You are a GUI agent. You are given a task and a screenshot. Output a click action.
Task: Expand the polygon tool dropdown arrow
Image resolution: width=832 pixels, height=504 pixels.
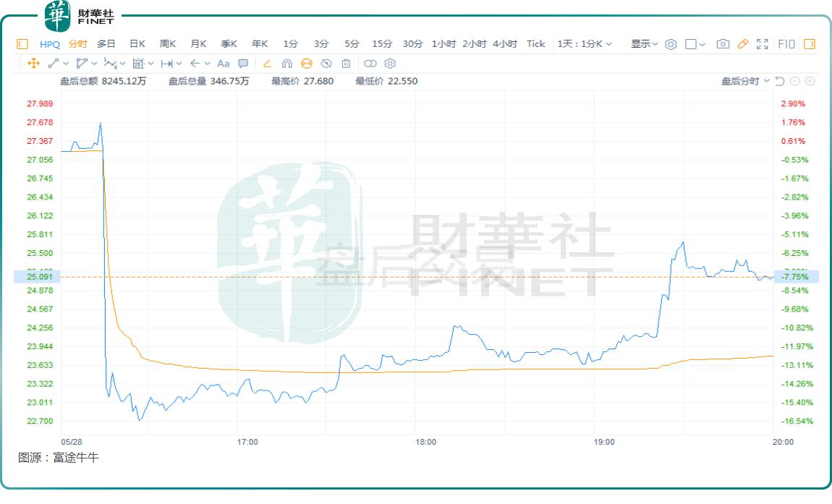(94, 64)
